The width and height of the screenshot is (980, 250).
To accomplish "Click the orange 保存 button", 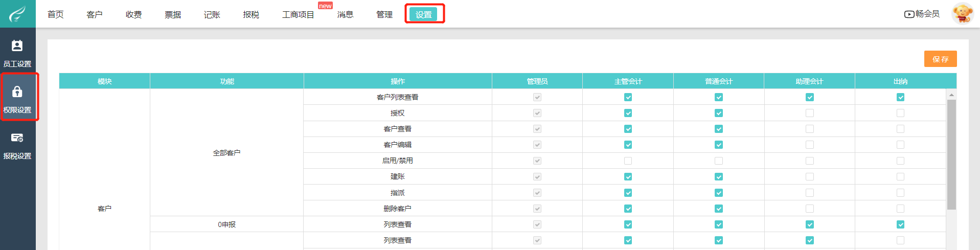I will 940,59.
